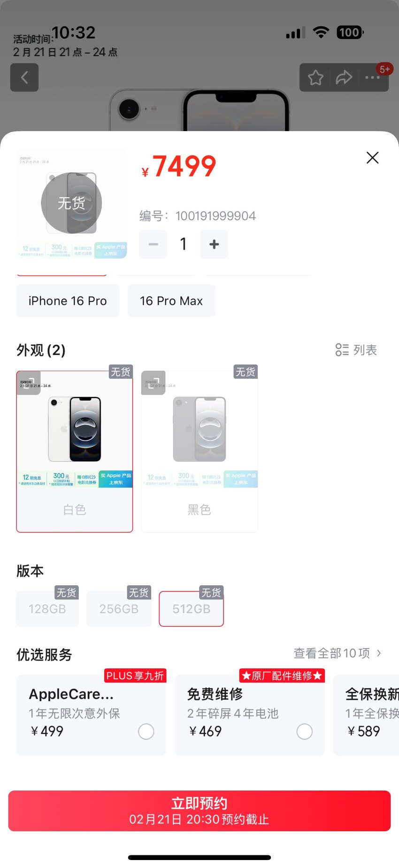Image resolution: width=399 pixels, height=868 pixels.
Task: Choose the 256GB version
Action: pos(119,609)
